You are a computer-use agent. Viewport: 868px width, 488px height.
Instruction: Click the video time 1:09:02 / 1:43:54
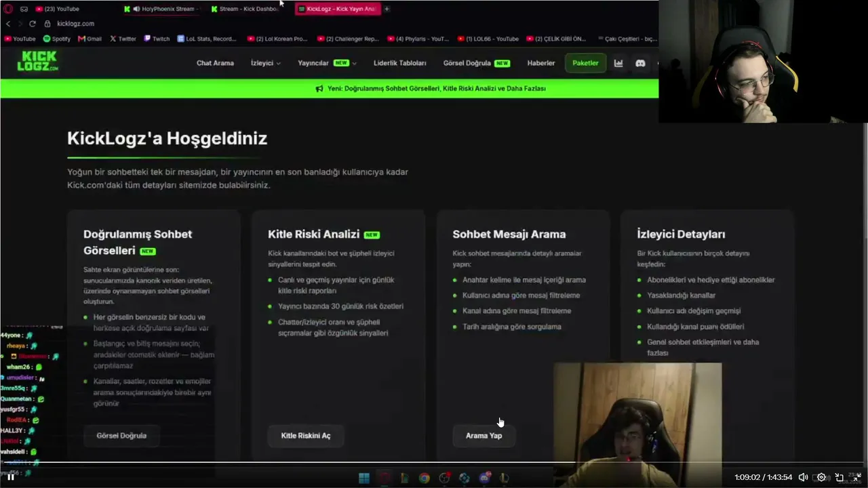(x=763, y=477)
